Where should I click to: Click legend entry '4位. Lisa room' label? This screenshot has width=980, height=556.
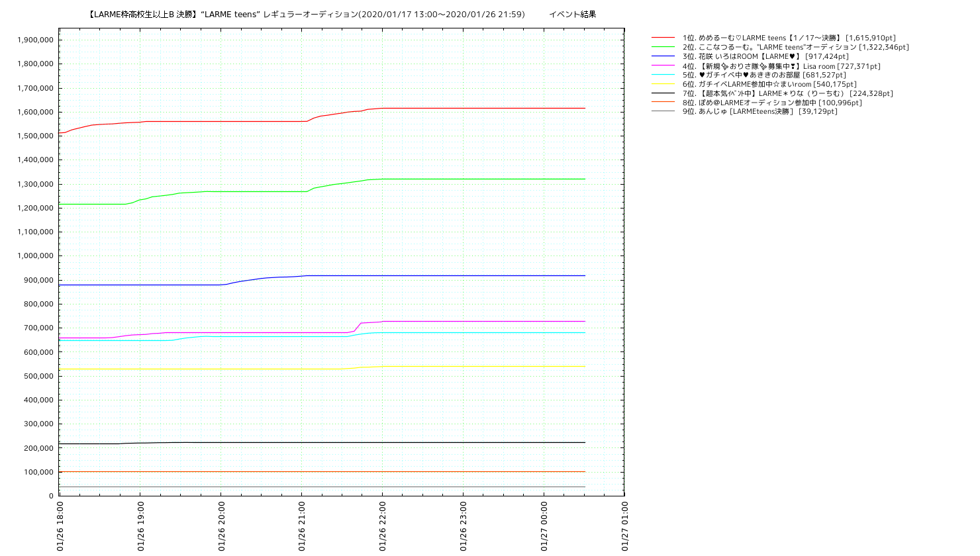pos(781,66)
